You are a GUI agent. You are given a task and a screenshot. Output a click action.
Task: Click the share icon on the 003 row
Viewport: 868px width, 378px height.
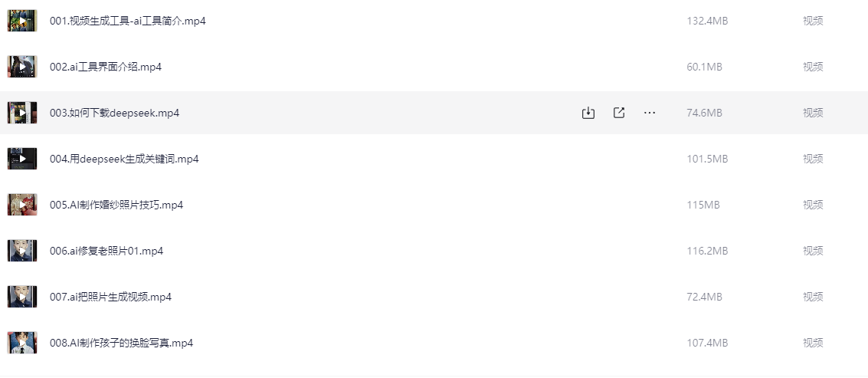point(619,113)
